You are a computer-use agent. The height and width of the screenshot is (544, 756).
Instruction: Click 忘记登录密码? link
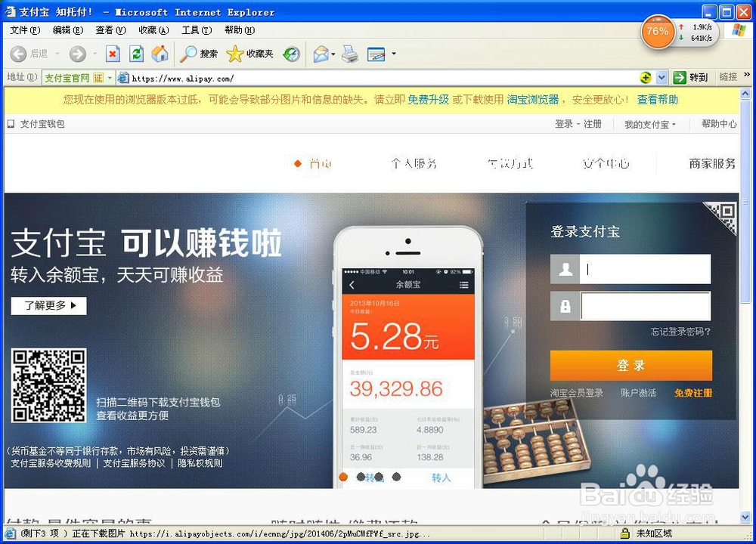[680, 332]
